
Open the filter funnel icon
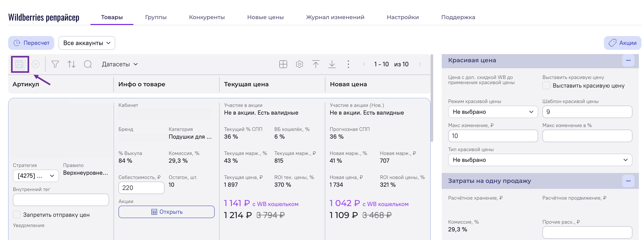pyautogui.click(x=55, y=64)
